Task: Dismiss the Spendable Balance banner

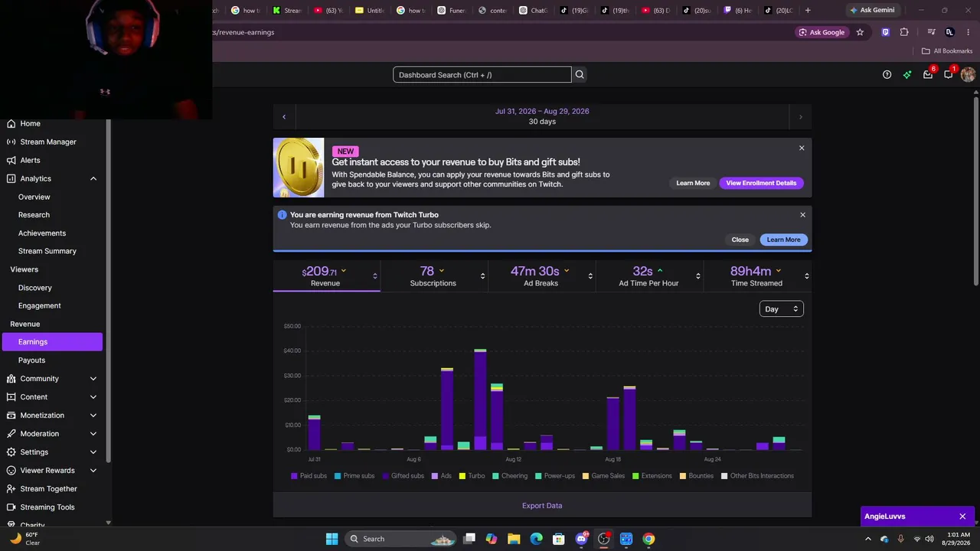Action: [802, 148]
